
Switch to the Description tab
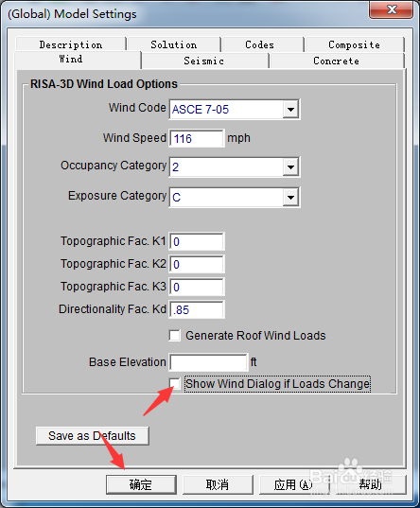(x=71, y=44)
